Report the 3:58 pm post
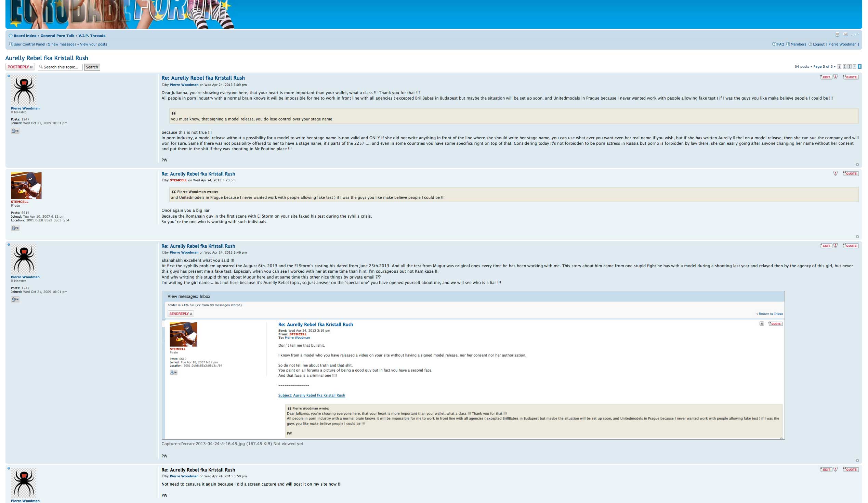 pyautogui.click(x=835, y=469)
